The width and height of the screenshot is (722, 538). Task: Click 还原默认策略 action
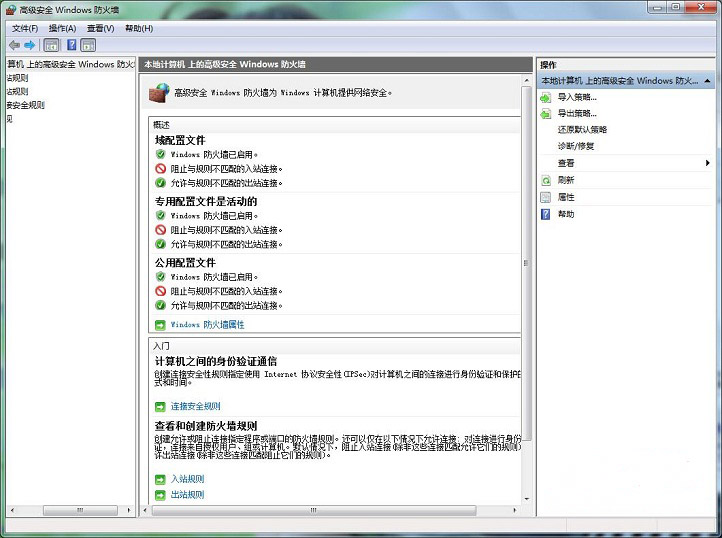pos(582,130)
